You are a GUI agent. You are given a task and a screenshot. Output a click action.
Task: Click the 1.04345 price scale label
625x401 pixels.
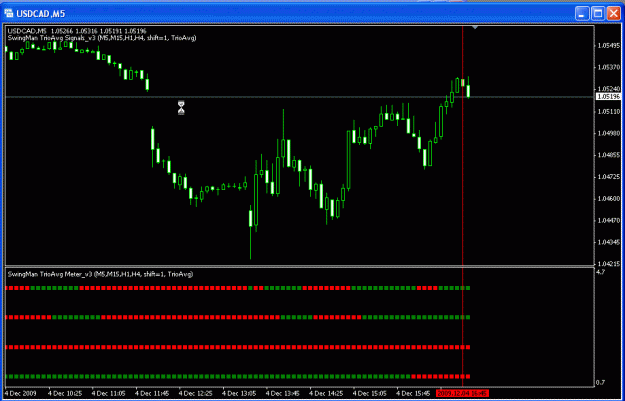pyautogui.click(x=608, y=242)
